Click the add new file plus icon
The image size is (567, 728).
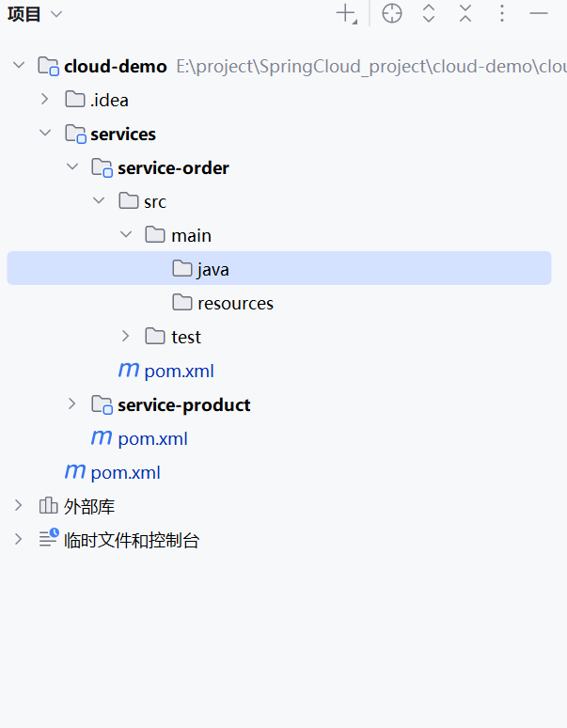tap(347, 14)
